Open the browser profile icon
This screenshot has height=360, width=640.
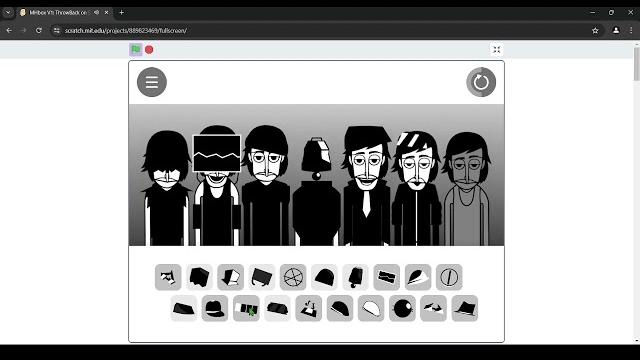tap(616, 31)
